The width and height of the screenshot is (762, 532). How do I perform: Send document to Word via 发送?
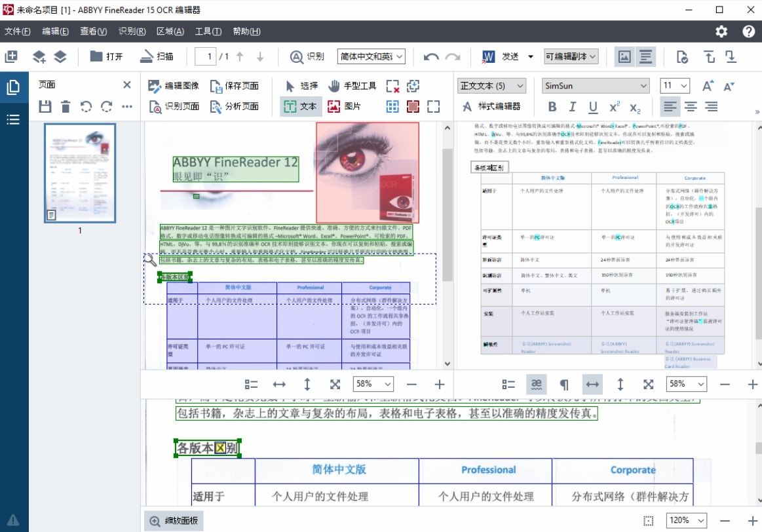point(500,56)
